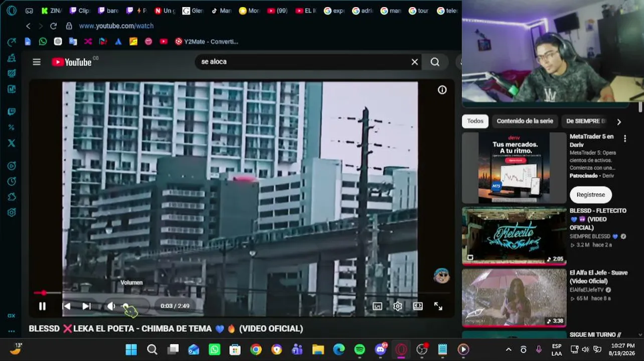The height and width of the screenshot is (361, 644).
Task: Open the Opera sidebar settings gear
Action: coord(12,213)
